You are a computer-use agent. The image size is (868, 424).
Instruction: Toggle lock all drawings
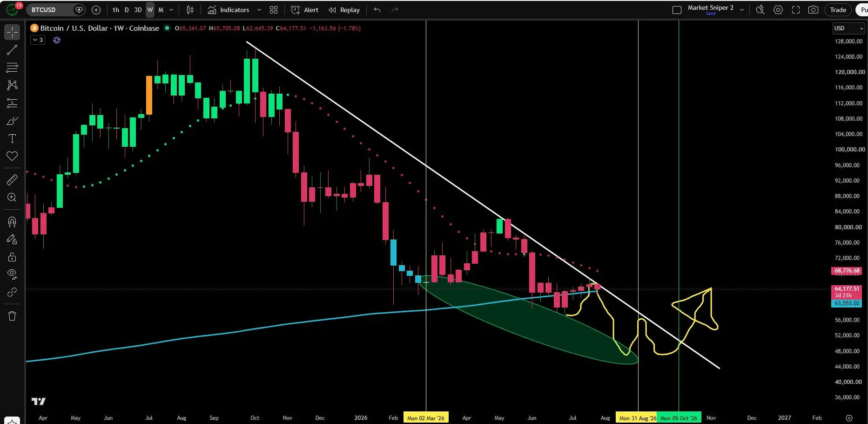[x=12, y=257]
